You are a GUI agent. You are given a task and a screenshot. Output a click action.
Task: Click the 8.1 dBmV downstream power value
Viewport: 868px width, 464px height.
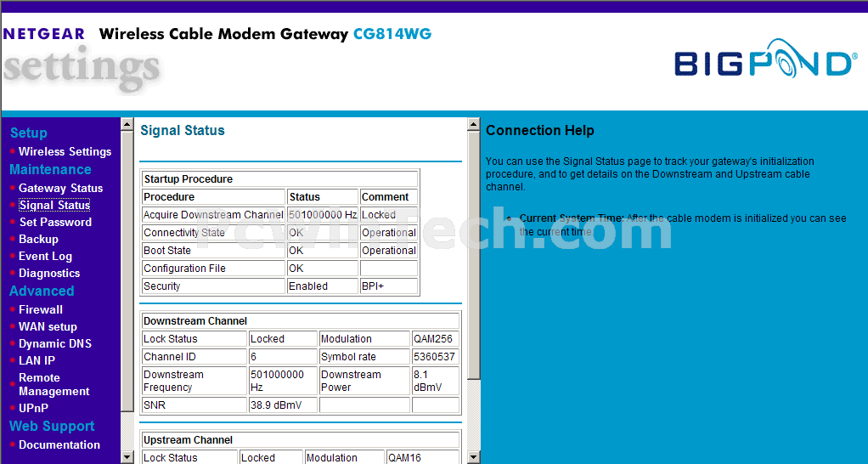pos(435,381)
